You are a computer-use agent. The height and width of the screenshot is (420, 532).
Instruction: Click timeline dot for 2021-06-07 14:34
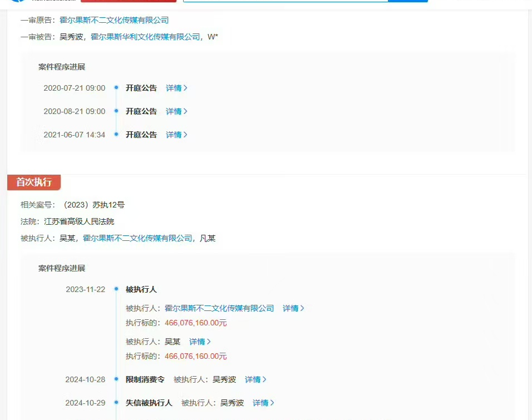point(116,135)
